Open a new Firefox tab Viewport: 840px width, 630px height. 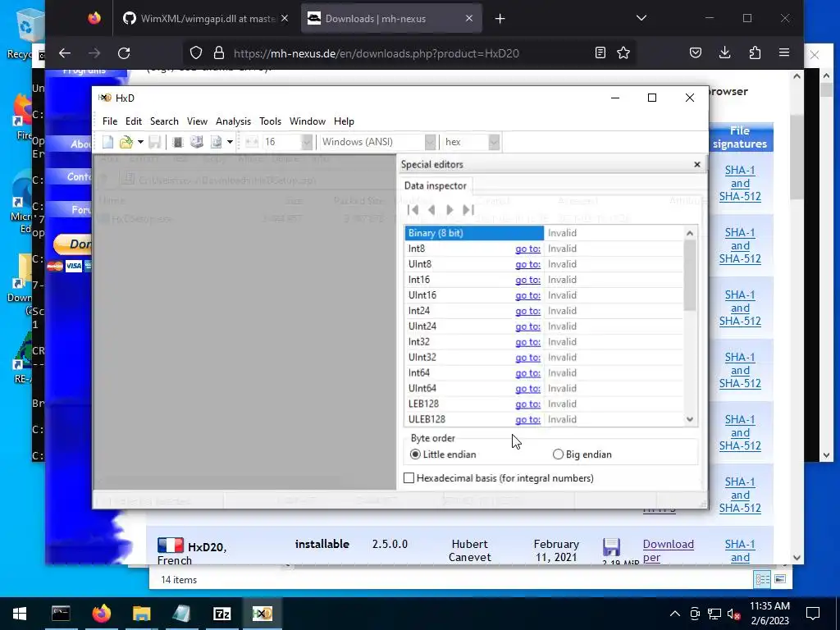[x=500, y=19]
